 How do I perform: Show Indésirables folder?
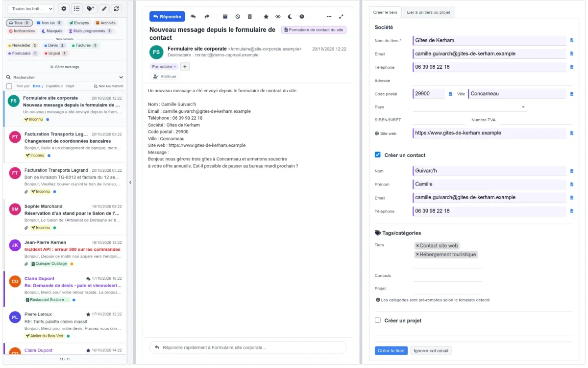click(x=22, y=31)
